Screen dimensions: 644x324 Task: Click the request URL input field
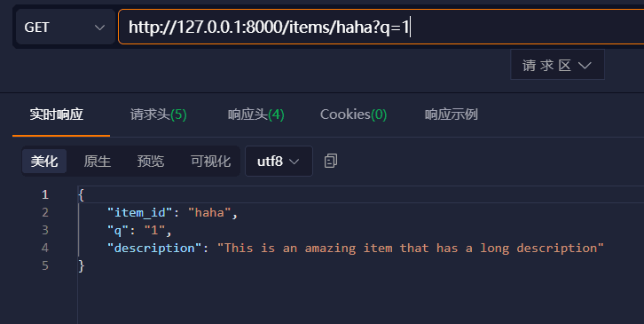point(381,28)
